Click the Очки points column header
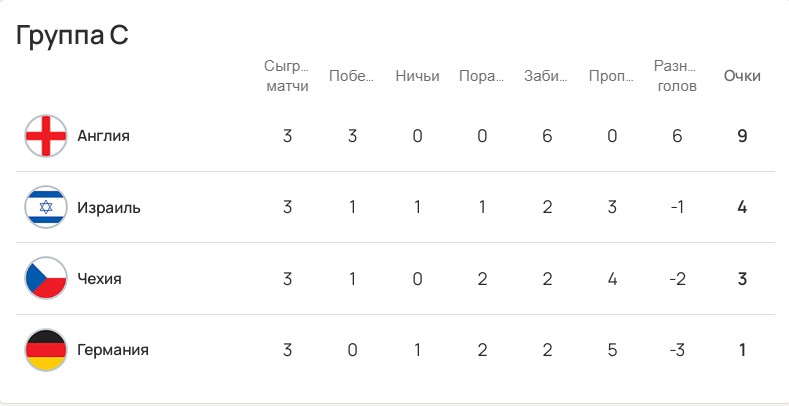The image size is (789, 406). [x=742, y=77]
